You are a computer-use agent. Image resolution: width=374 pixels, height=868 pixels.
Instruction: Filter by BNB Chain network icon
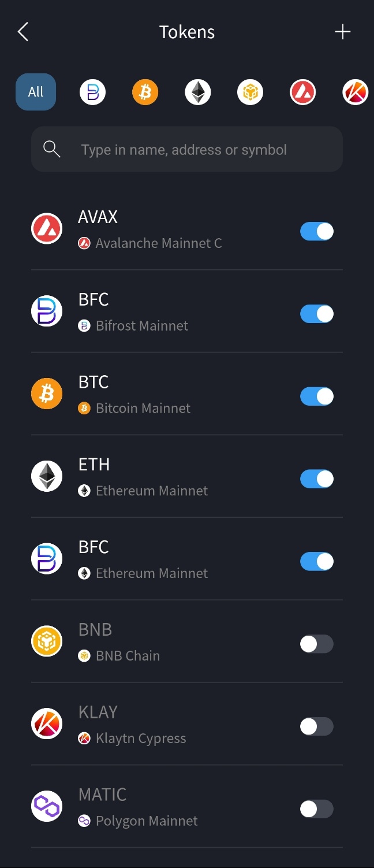pyautogui.click(x=250, y=92)
